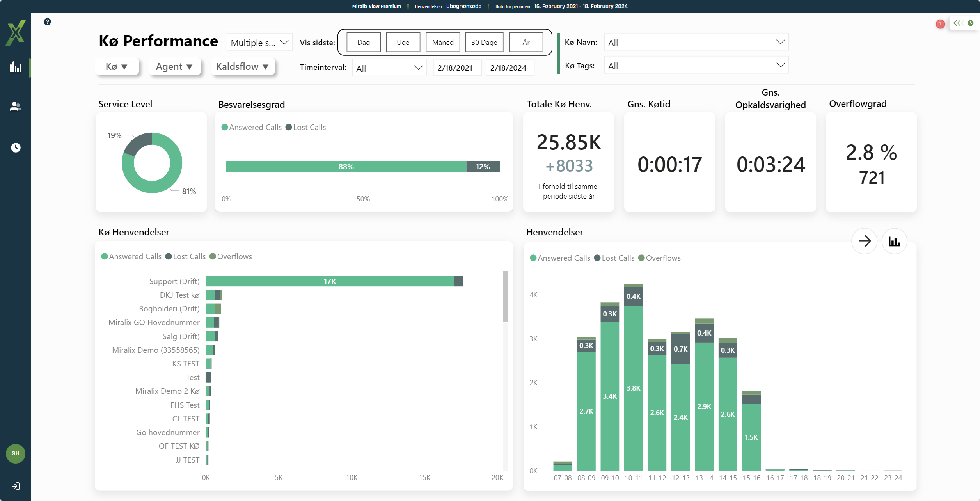Open the Kaldsflow menu
980x501 pixels.
pos(242,67)
